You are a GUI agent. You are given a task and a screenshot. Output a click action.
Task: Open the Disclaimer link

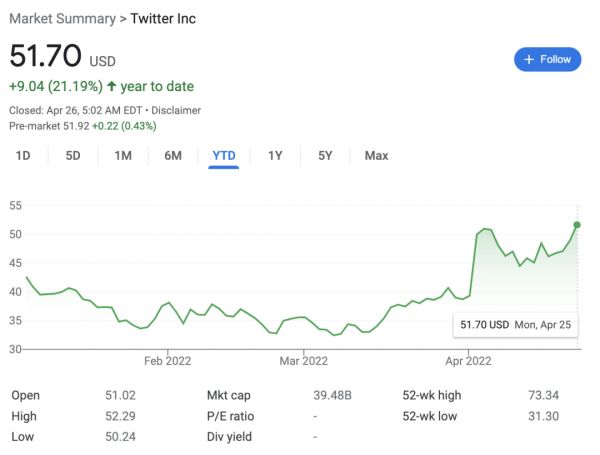[x=177, y=110]
